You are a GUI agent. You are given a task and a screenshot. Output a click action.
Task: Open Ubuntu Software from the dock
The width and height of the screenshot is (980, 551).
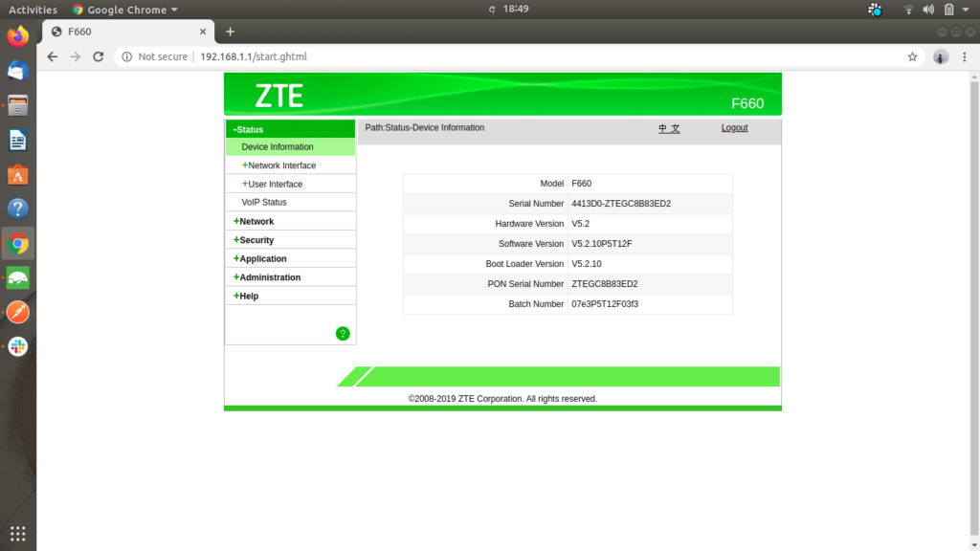click(17, 175)
